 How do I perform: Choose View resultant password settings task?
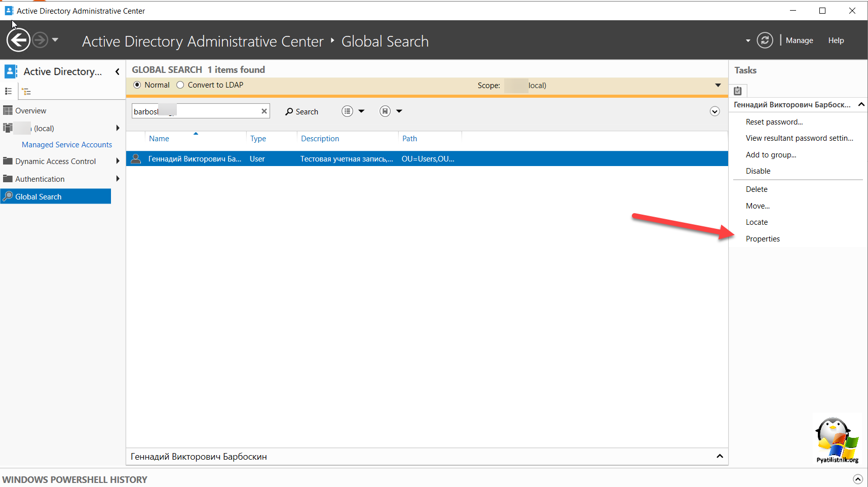pyautogui.click(x=800, y=138)
